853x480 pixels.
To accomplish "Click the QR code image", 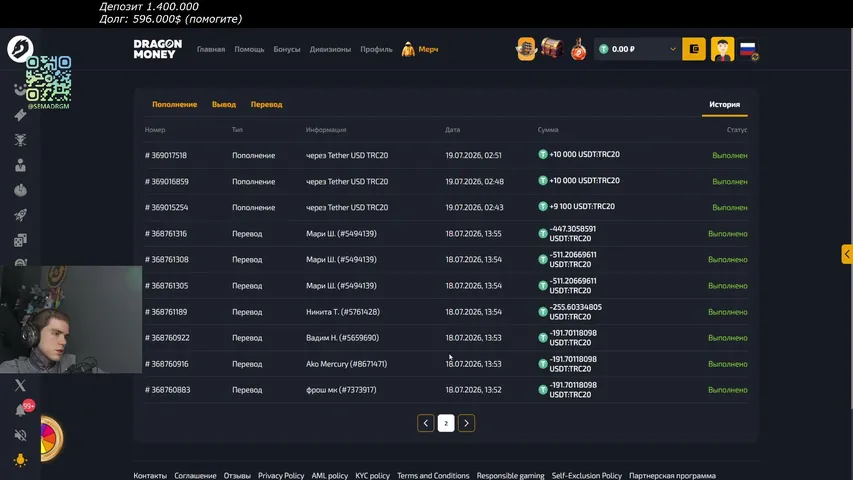I will pyautogui.click(x=48, y=79).
